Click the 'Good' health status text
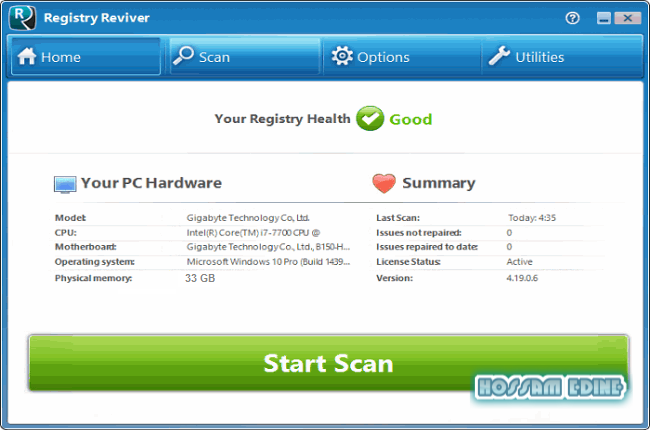650x430 pixels. click(x=410, y=119)
